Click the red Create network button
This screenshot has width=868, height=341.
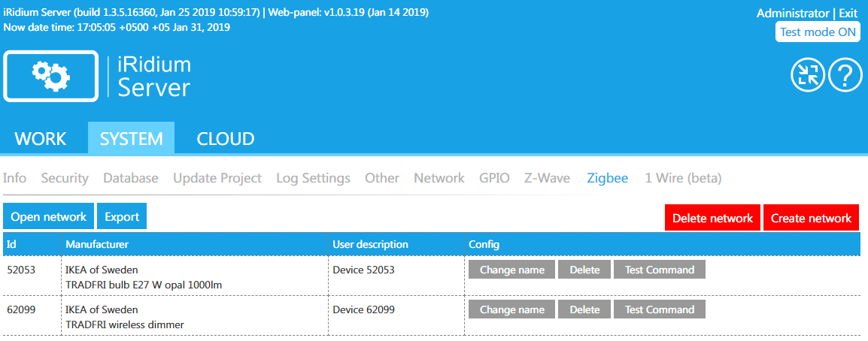point(811,218)
